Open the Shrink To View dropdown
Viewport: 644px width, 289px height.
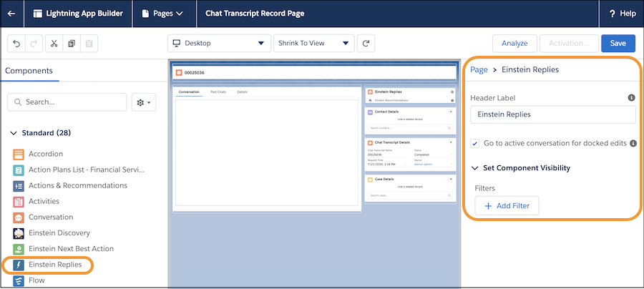(x=314, y=43)
